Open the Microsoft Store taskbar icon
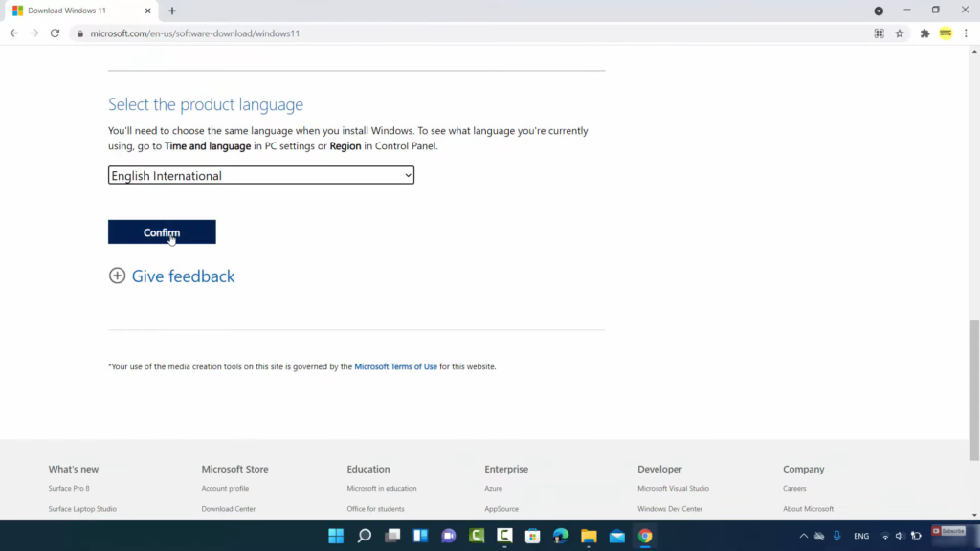This screenshot has height=551, width=980. (x=533, y=536)
